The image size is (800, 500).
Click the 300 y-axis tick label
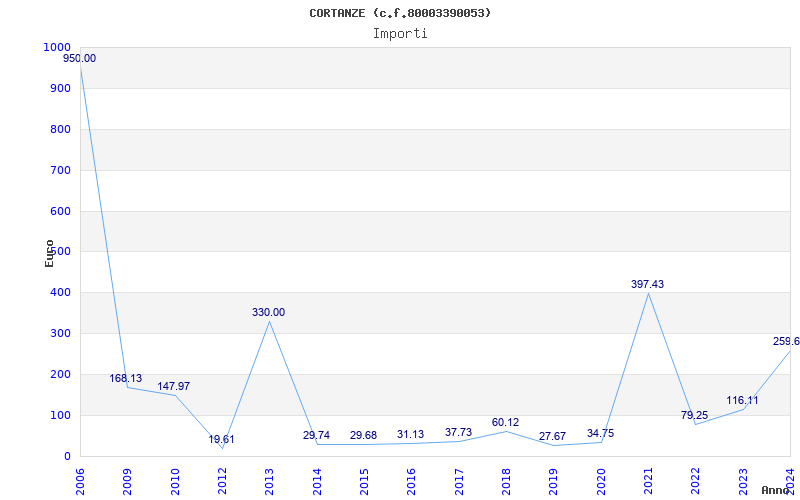point(61,333)
